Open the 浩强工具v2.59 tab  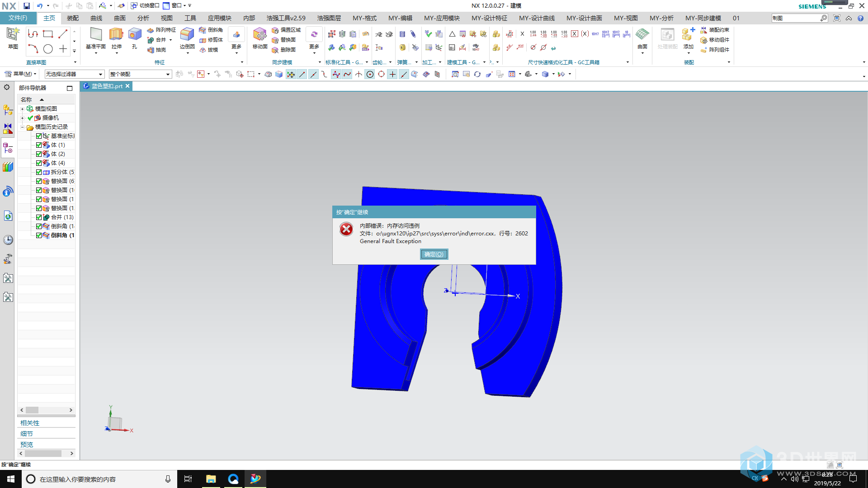coord(286,18)
